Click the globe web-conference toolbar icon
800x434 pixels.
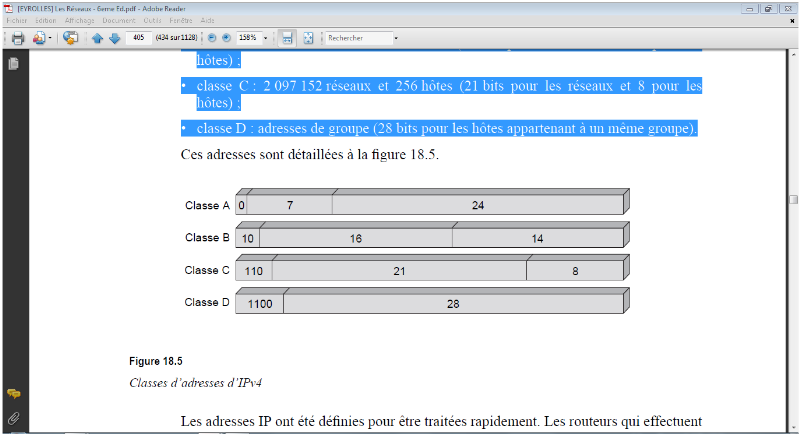click(x=70, y=38)
